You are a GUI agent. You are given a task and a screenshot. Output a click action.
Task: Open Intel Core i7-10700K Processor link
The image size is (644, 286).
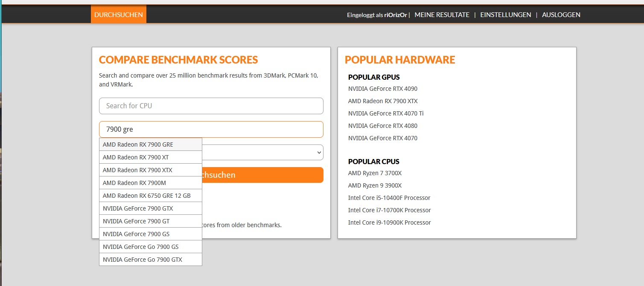[x=390, y=210]
